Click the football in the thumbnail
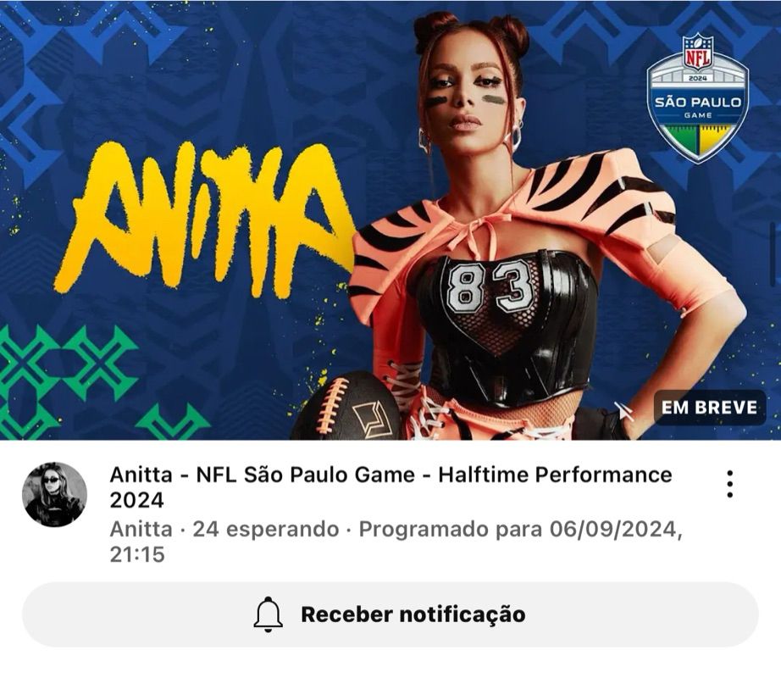The height and width of the screenshot is (700, 781). (347, 408)
